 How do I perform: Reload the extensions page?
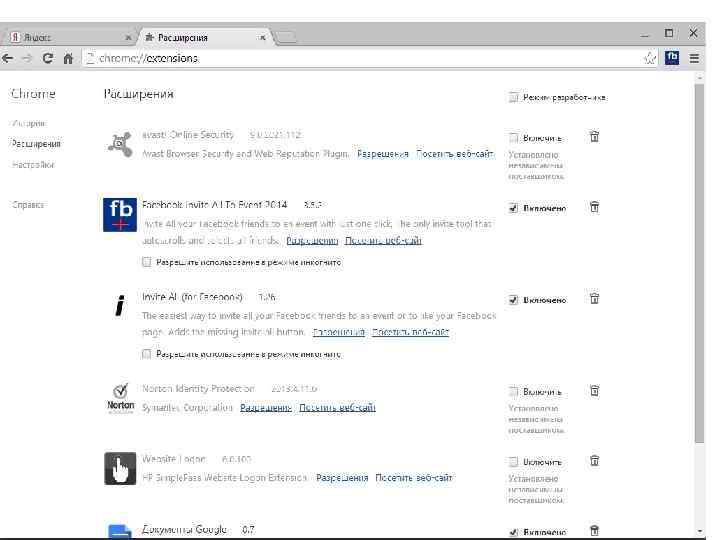point(48,58)
